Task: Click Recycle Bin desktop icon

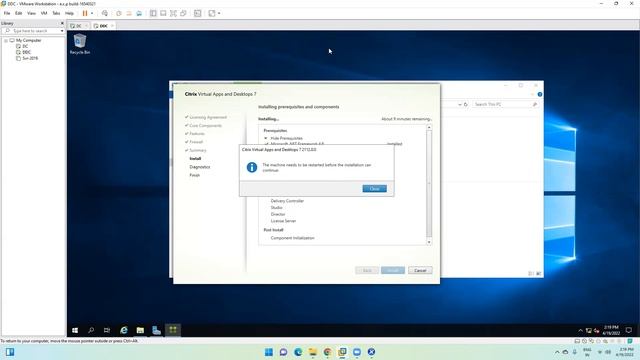Action: point(80,44)
